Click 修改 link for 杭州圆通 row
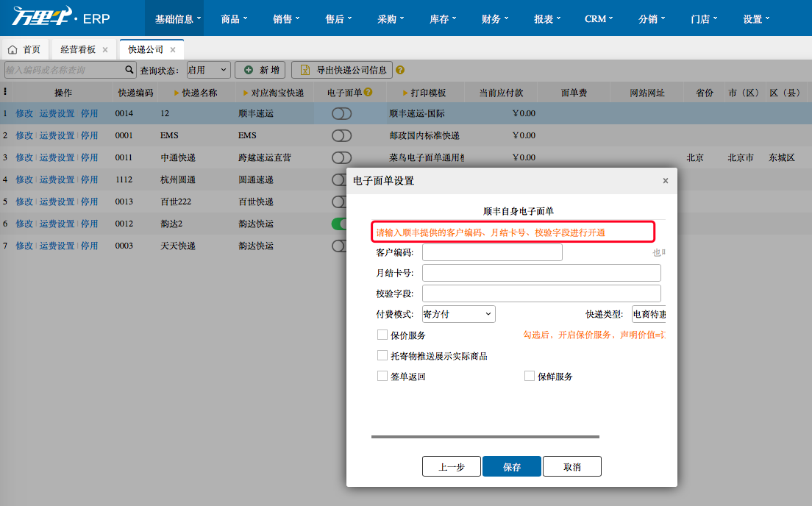 click(x=24, y=179)
